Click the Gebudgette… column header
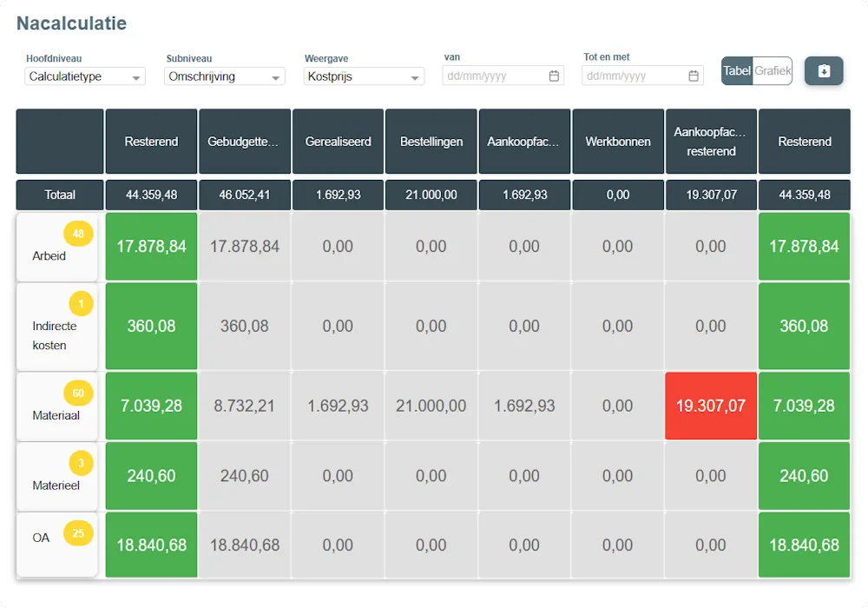The height and width of the screenshot is (608, 868). tap(245, 142)
